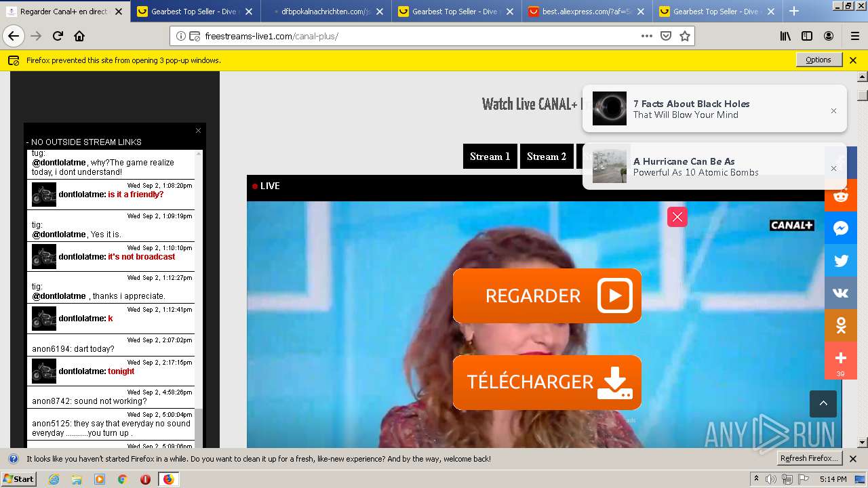Click the volume icon in system tray
This screenshot has width=868, height=488.
(772, 479)
